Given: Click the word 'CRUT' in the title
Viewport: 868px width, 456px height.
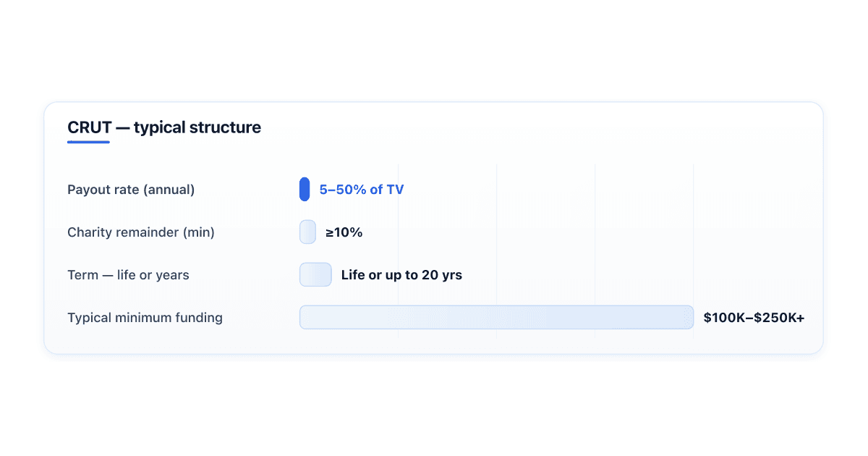Looking at the screenshot, I should (x=90, y=127).
